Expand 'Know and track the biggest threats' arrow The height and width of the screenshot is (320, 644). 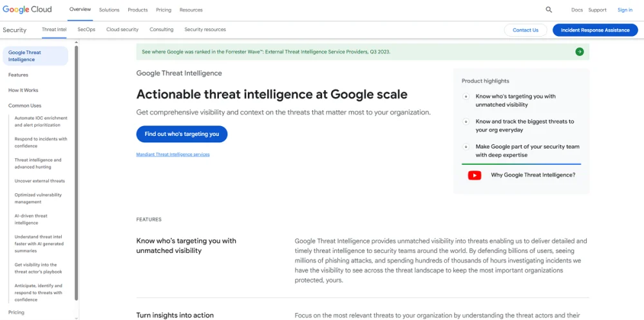tap(466, 122)
